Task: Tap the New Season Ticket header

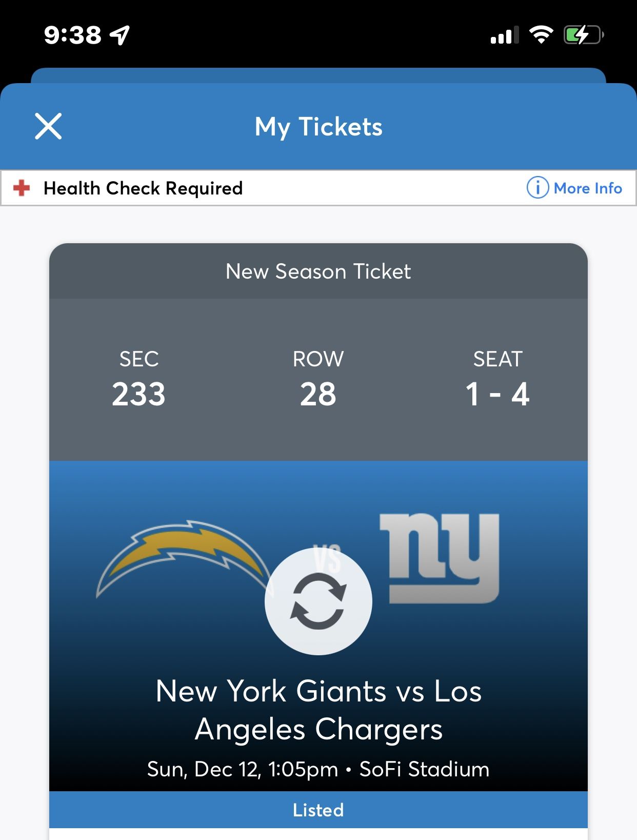Action: point(318,271)
